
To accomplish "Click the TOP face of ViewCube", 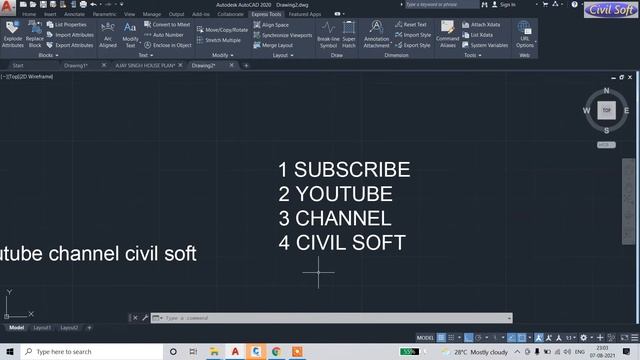I will click(607, 110).
